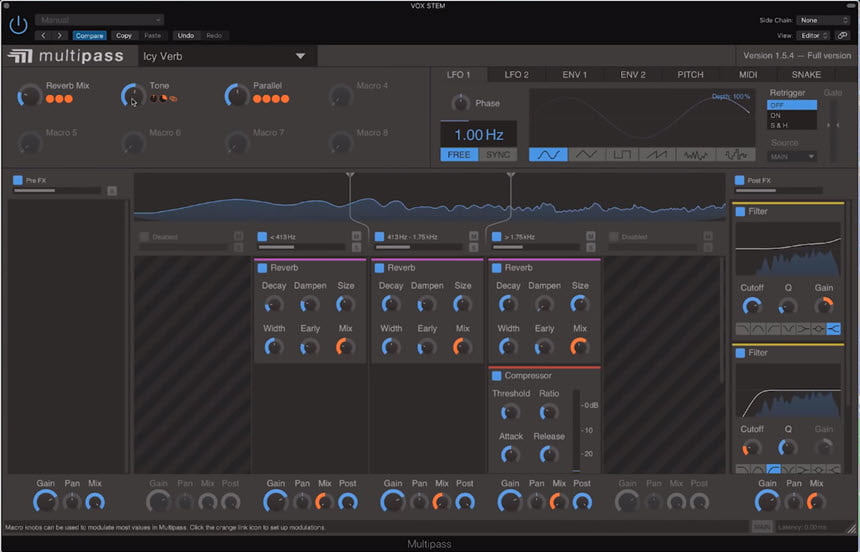The image size is (860, 552).
Task: Toggle the <413 Hz band enable checkbox
Action: point(262,236)
